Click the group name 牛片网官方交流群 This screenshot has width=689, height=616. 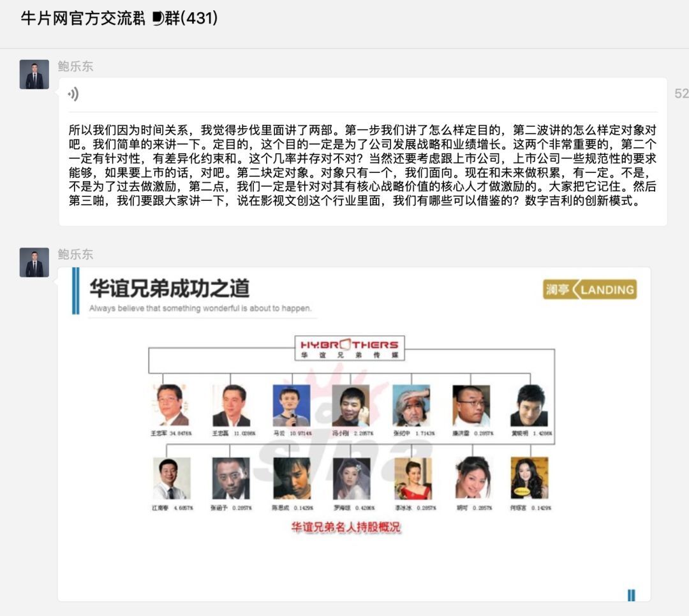(82, 18)
